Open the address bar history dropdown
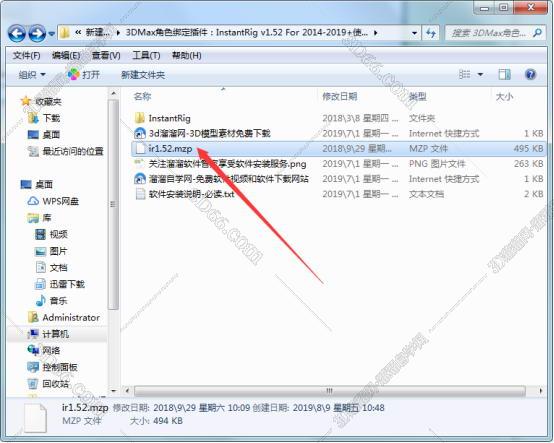This screenshot has width=554, height=443. pyautogui.click(x=414, y=33)
